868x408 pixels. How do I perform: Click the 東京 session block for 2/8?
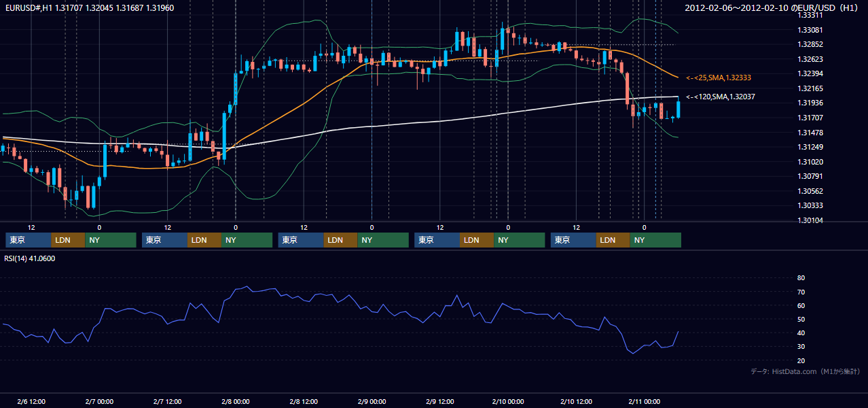[301, 240]
